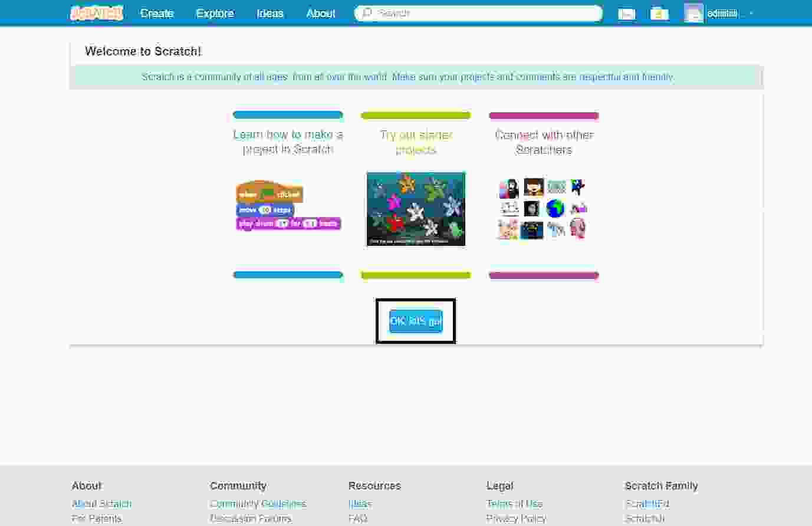Open the Ideas page from navbar
Viewport: 812px width, 526px height.
pyautogui.click(x=269, y=13)
